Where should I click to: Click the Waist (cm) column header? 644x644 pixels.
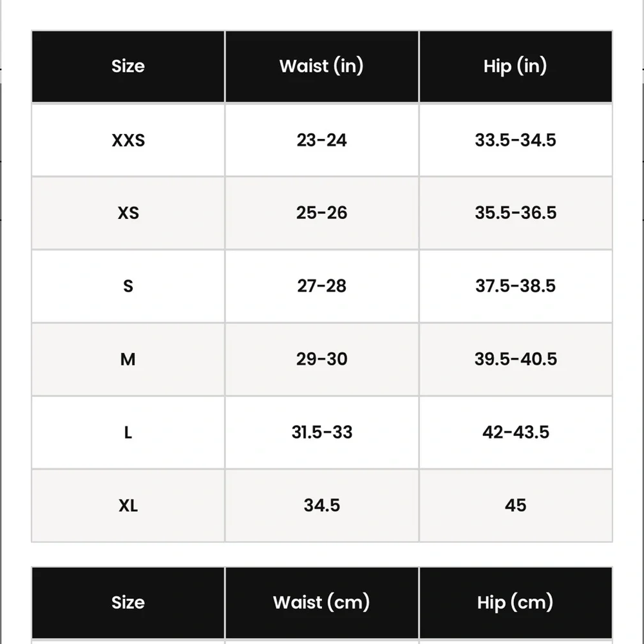click(321, 603)
